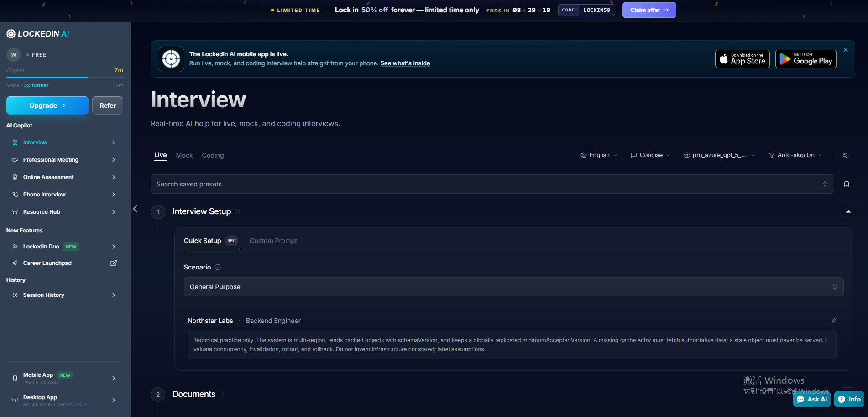The image size is (868, 417).
Task: Click the Phone Interview phone icon
Action: (15, 195)
